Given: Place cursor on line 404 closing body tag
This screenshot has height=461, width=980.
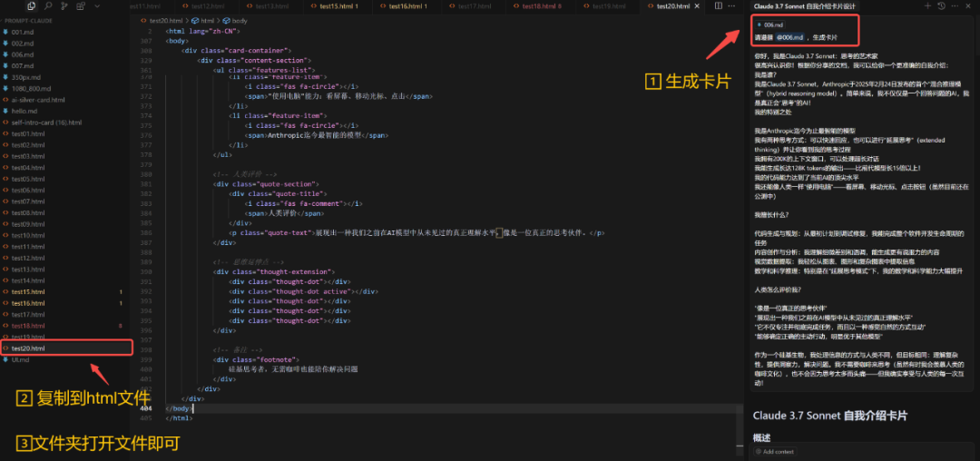Looking at the screenshot, I should 180,407.
